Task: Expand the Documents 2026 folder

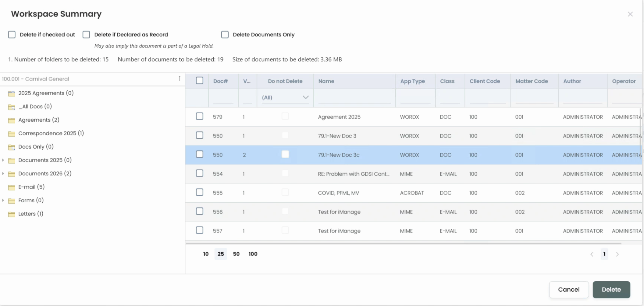Action: pos(3,174)
